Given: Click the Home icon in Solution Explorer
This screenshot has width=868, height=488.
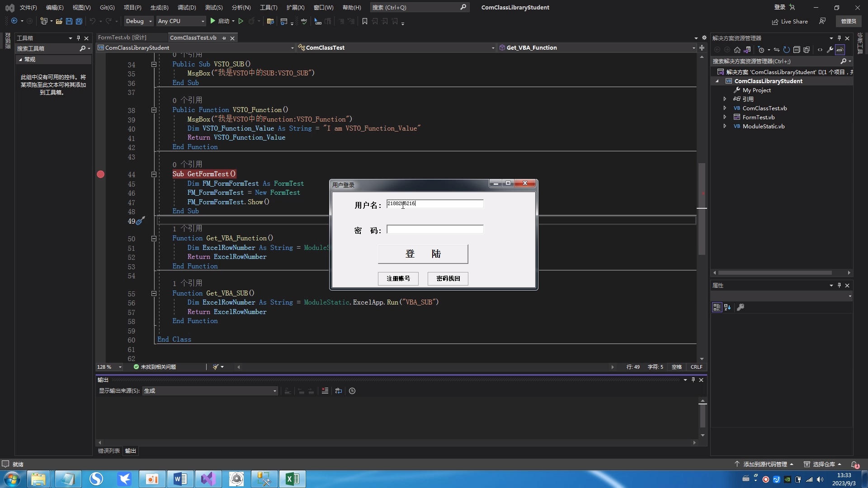Looking at the screenshot, I should 737,50.
